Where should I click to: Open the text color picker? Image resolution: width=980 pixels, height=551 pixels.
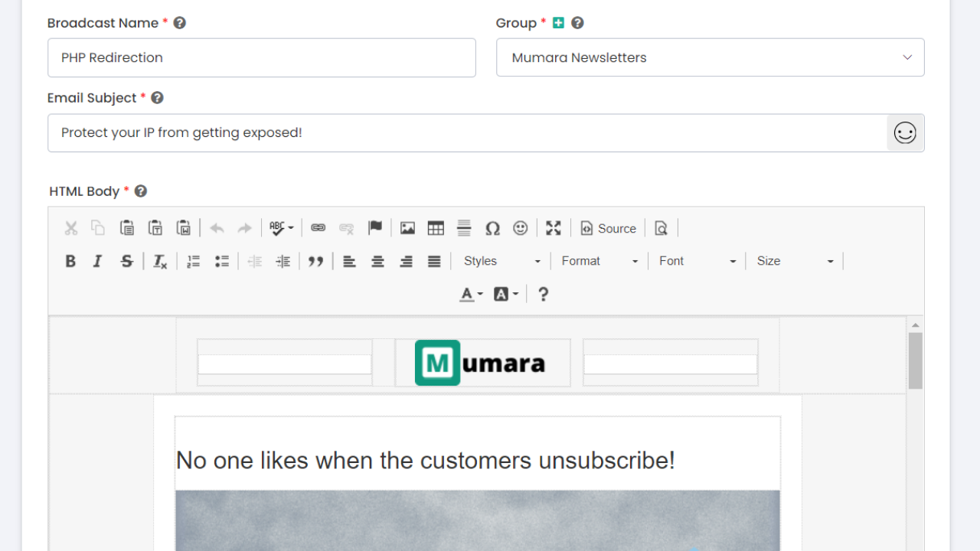click(471, 295)
